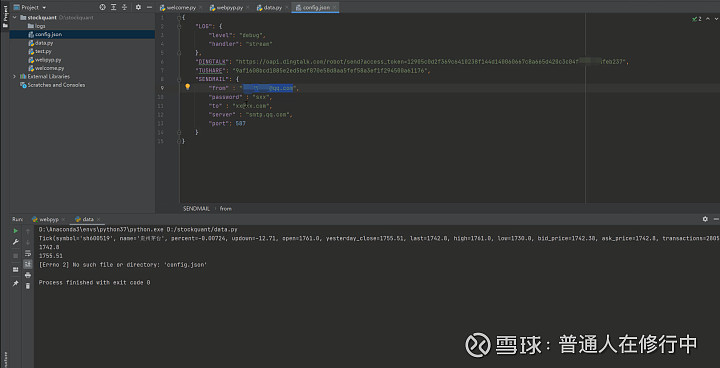Click Up the stack trace arrow
Image resolution: width=720 pixels, height=368 pixels.
(28, 231)
